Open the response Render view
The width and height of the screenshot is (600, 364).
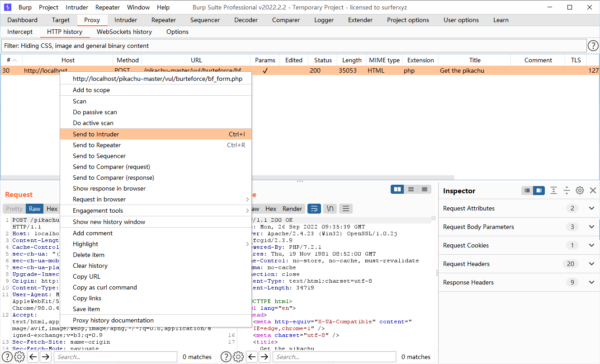[x=292, y=209]
